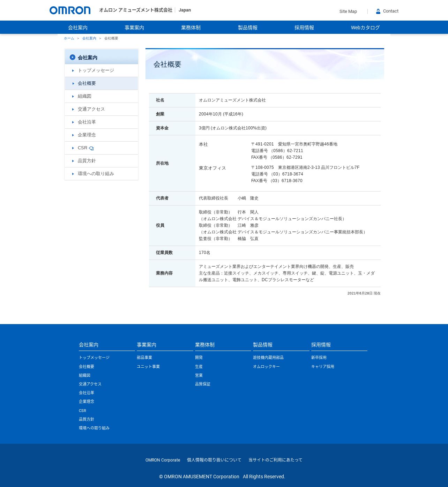Click employee count 170名
This screenshot has height=487, width=448.
click(204, 253)
